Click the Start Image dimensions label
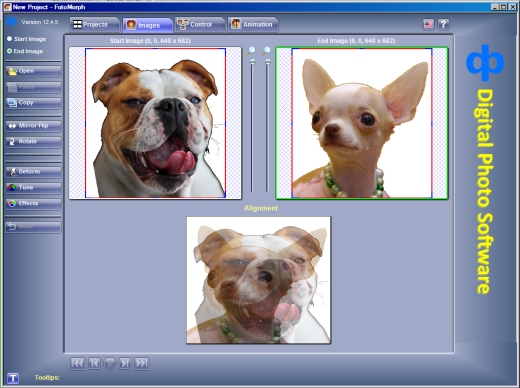The width and height of the screenshot is (520, 388). point(150,41)
